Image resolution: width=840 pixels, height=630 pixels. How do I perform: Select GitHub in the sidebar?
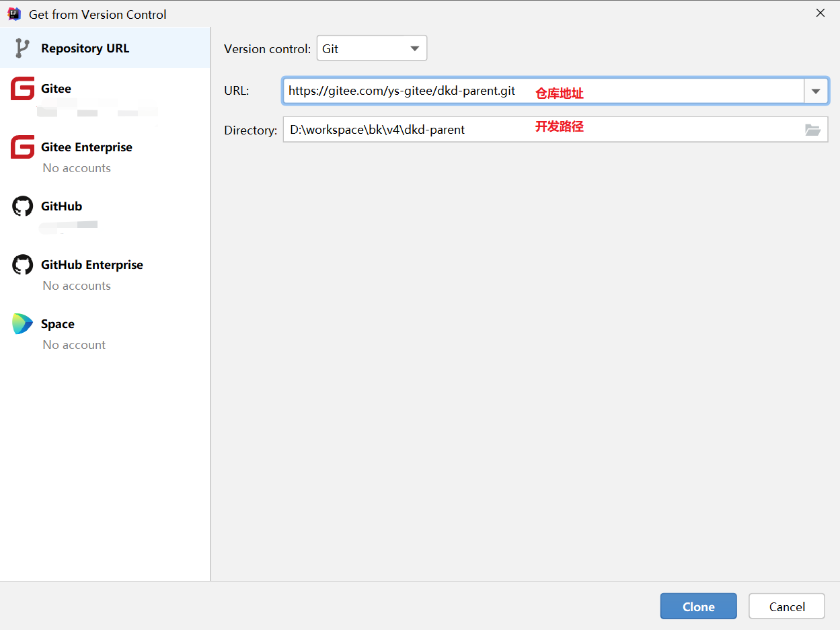[x=62, y=206]
